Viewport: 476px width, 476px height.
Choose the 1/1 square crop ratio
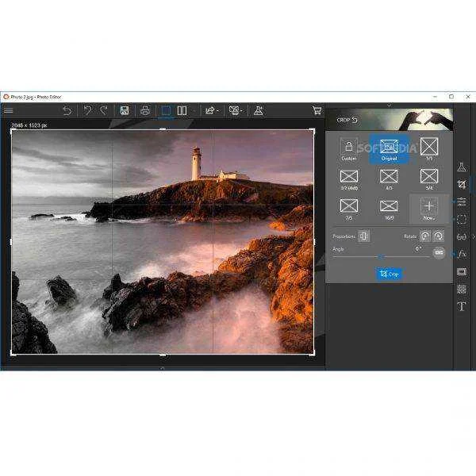click(x=429, y=149)
